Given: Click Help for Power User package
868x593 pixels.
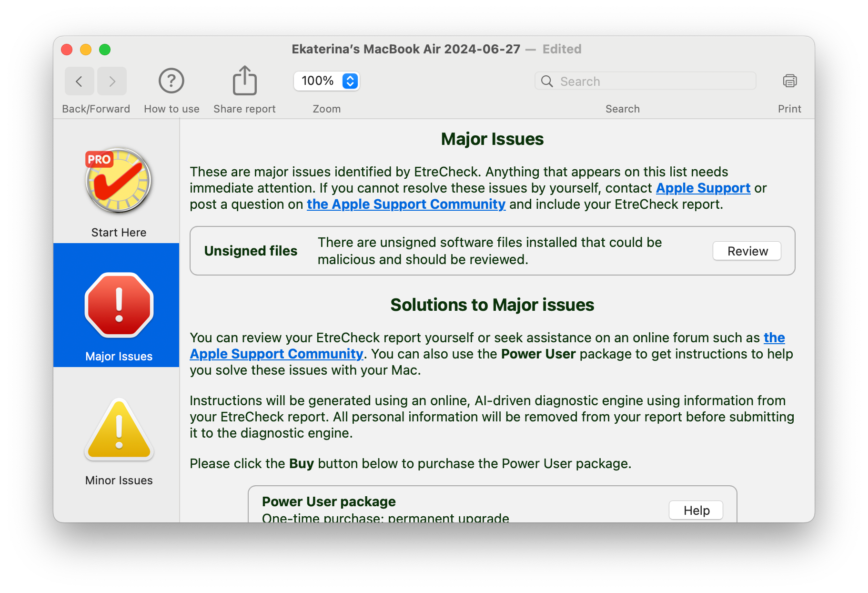Looking at the screenshot, I should 696,511.
